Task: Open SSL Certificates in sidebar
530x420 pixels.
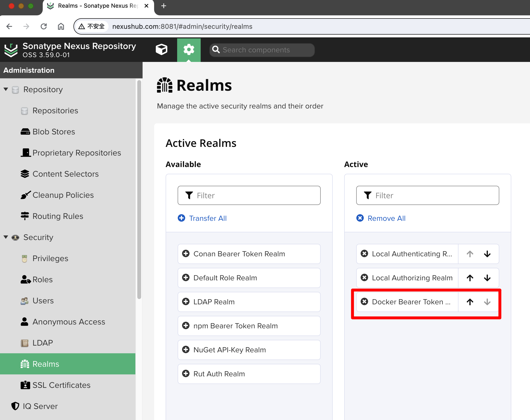Action: click(x=61, y=385)
